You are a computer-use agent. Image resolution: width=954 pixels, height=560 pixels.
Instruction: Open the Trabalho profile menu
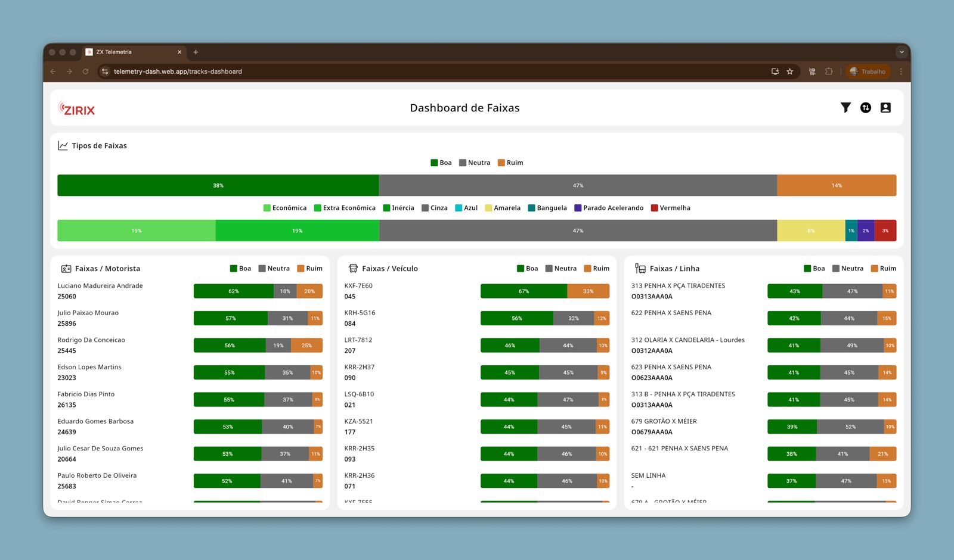click(x=868, y=71)
